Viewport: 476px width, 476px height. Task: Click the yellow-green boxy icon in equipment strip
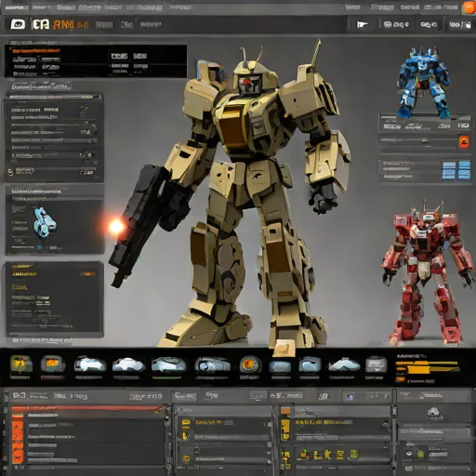point(21,364)
